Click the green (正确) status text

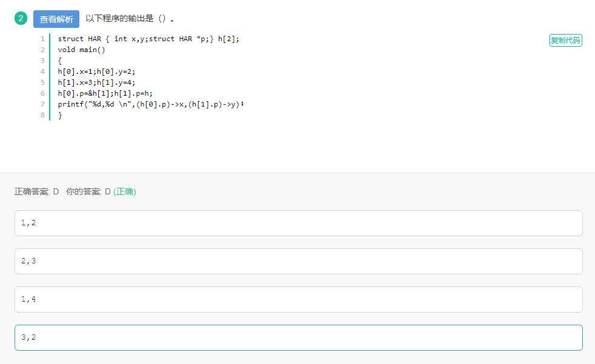pyautogui.click(x=125, y=191)
